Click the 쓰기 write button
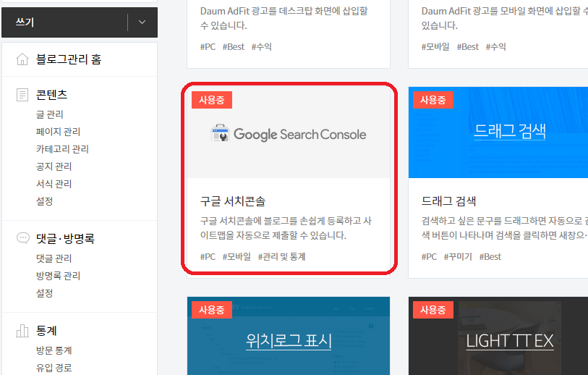 click(x=64, y=22)
